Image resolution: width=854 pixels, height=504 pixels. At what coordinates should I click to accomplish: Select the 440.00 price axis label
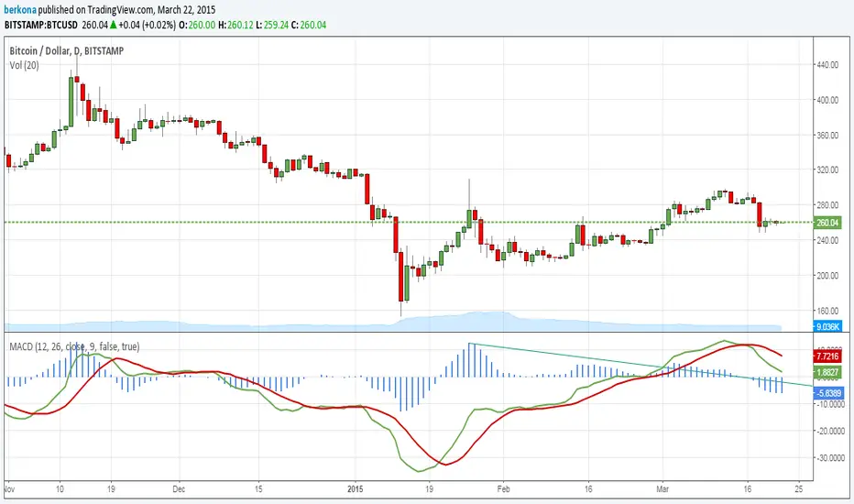827,65
